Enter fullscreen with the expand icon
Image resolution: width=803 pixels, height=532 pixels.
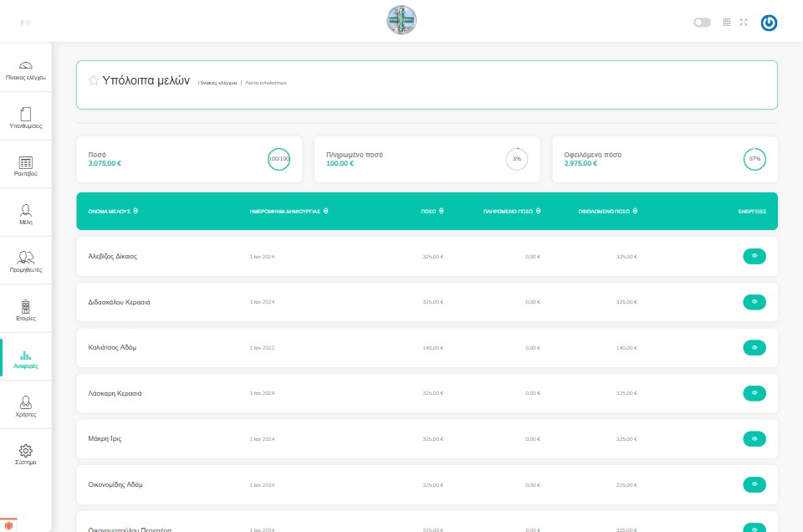(x=744, y=22)
